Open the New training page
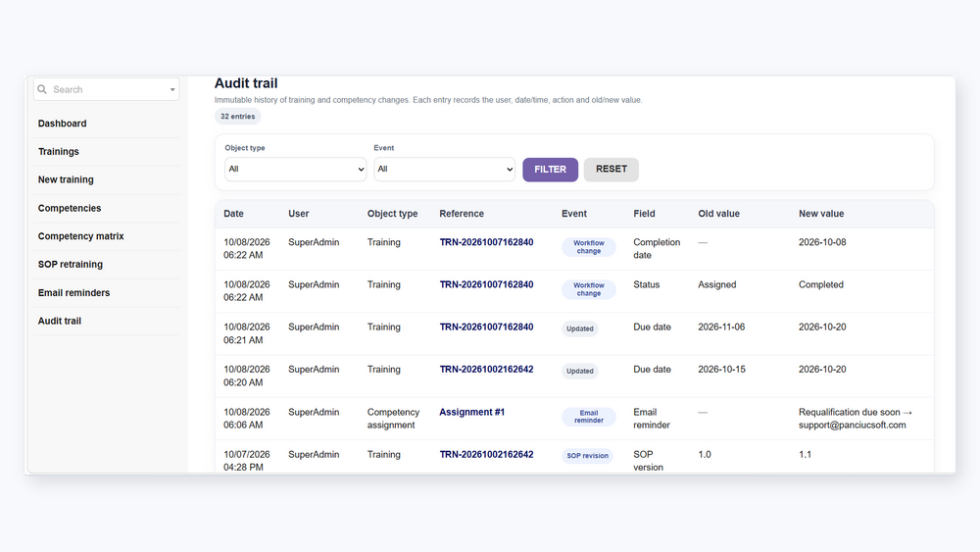Image resolution: width=980 pixels, height=552 pixels. click(x=66, y=179)
